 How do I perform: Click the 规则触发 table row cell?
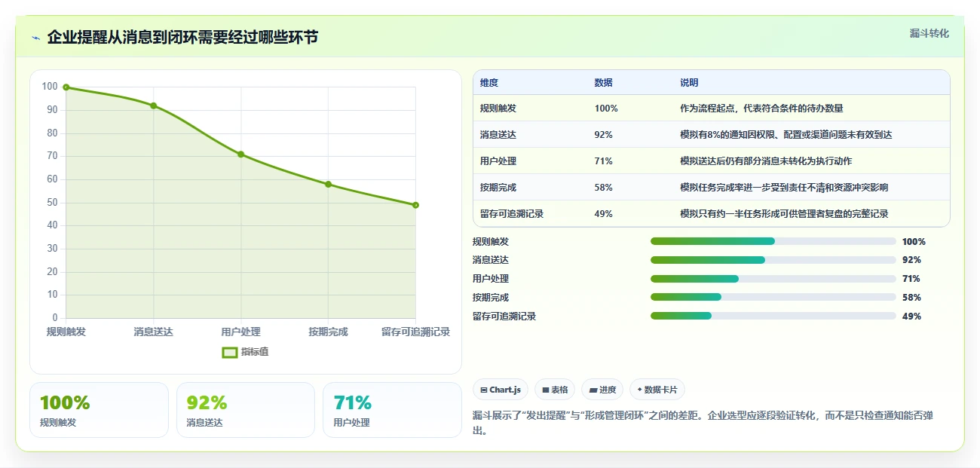(498, 109)
